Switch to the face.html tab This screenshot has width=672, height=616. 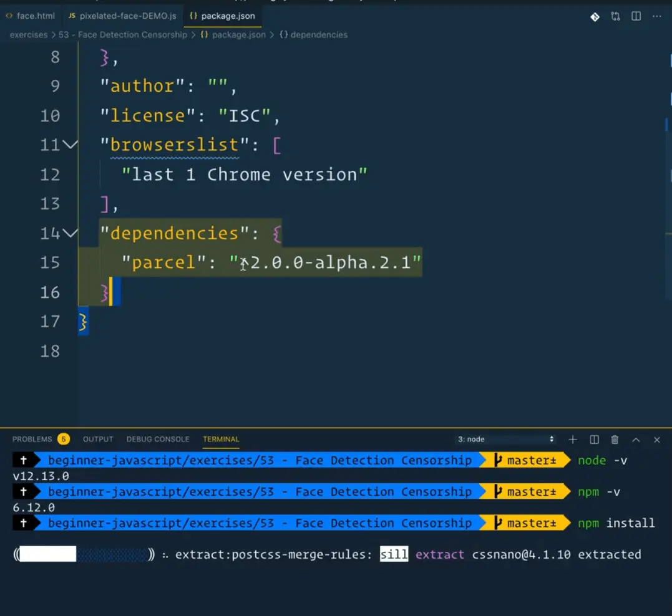[x=30, y=16]
